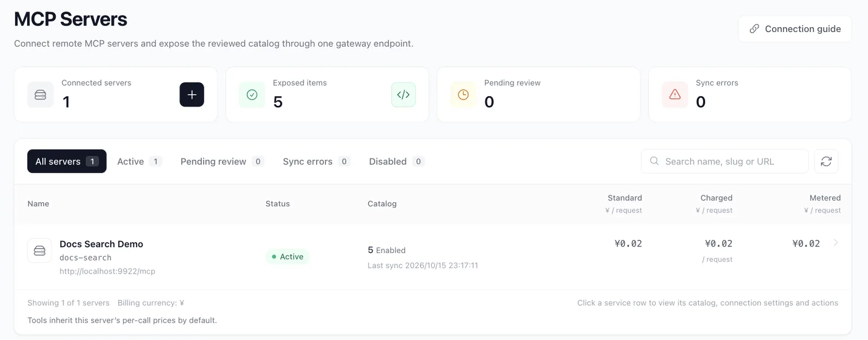Click the add server plus button
The image size is (868, 340).
point(192,95)
